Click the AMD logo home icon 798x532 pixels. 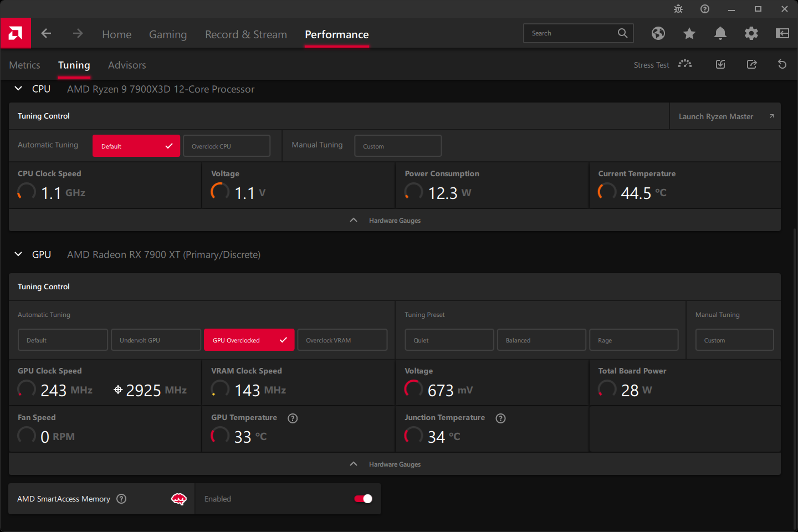[16, 33]
